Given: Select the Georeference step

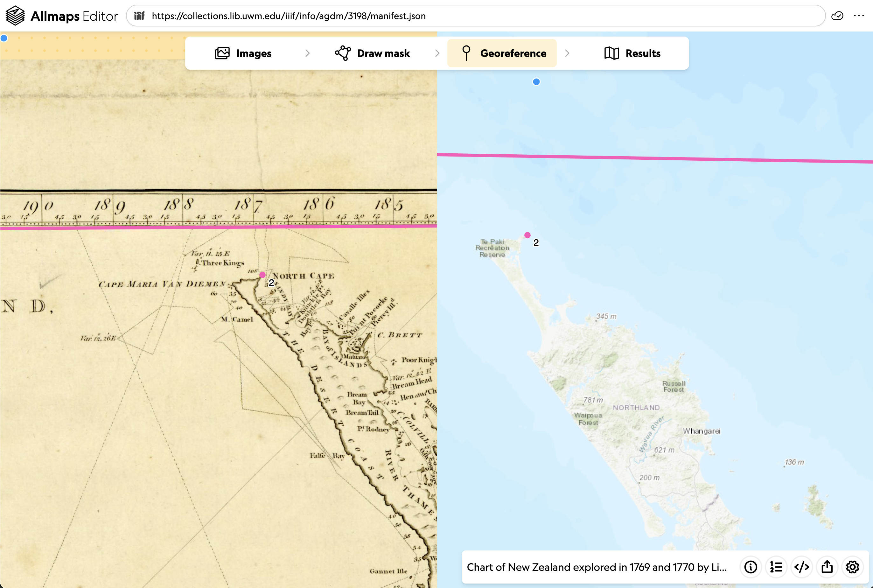Looking at the screenshot, I should coord(502,53).
